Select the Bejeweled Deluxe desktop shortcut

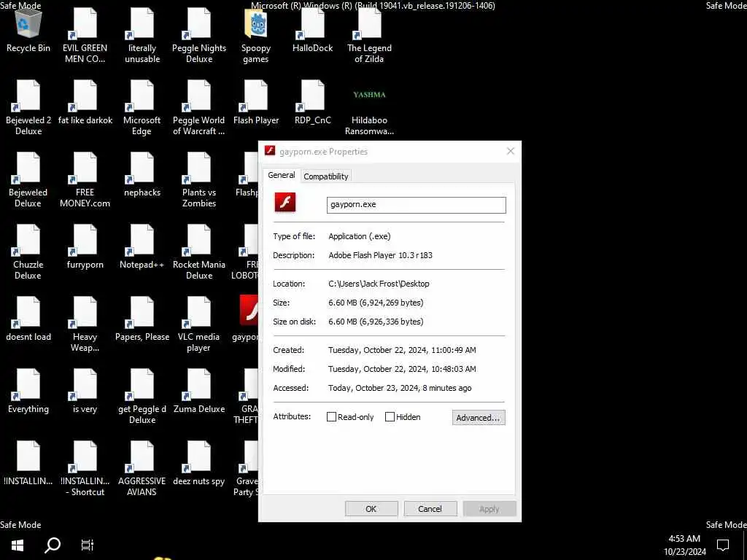pos(28,181)
